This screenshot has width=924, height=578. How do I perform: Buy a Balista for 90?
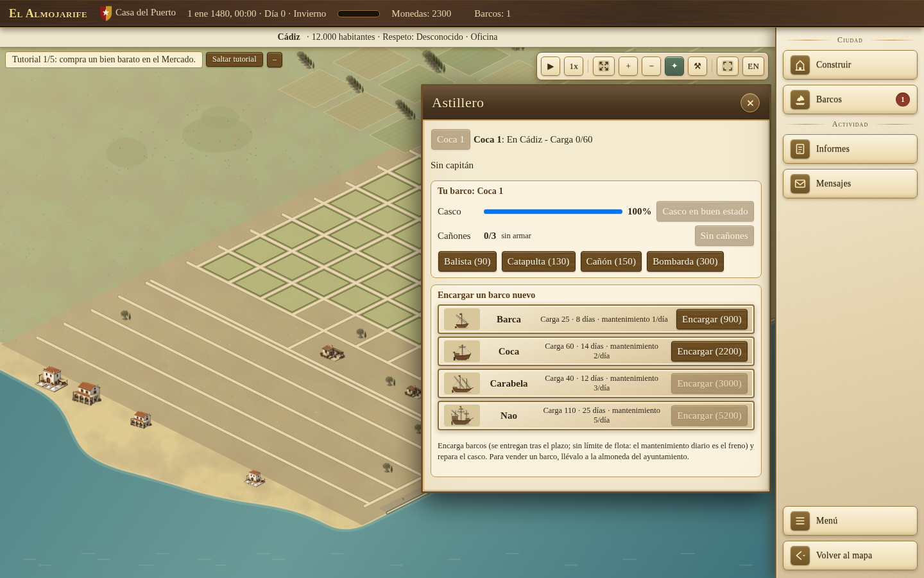coord(467,261)
